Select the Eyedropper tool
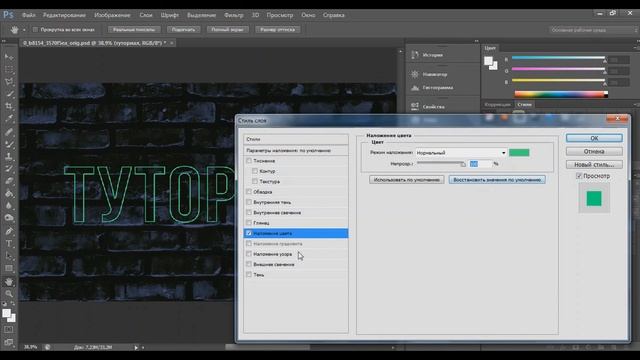 [9, 119]
